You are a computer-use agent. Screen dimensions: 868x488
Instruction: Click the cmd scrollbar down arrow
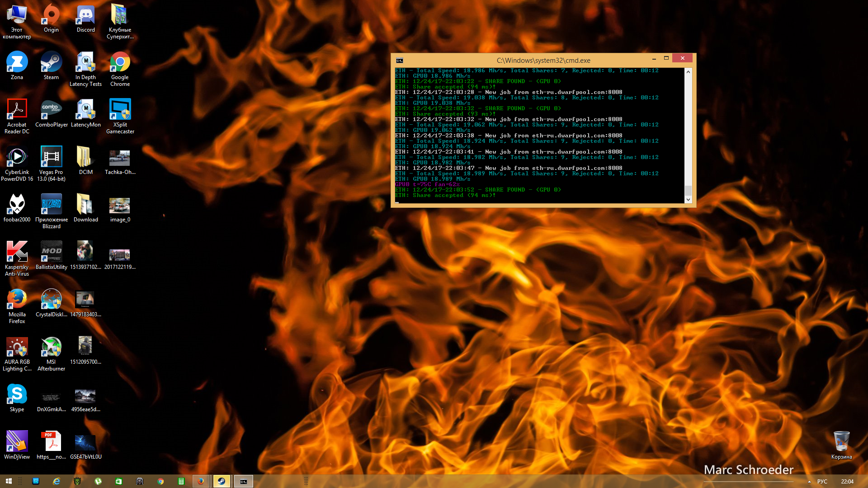pyautogui.click(x=688, y=199)
